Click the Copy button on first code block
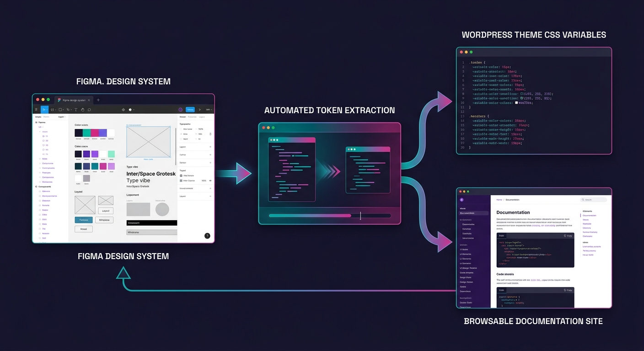Screen dimensions: 644x351 pyautogui.click(x=568, y=236)
